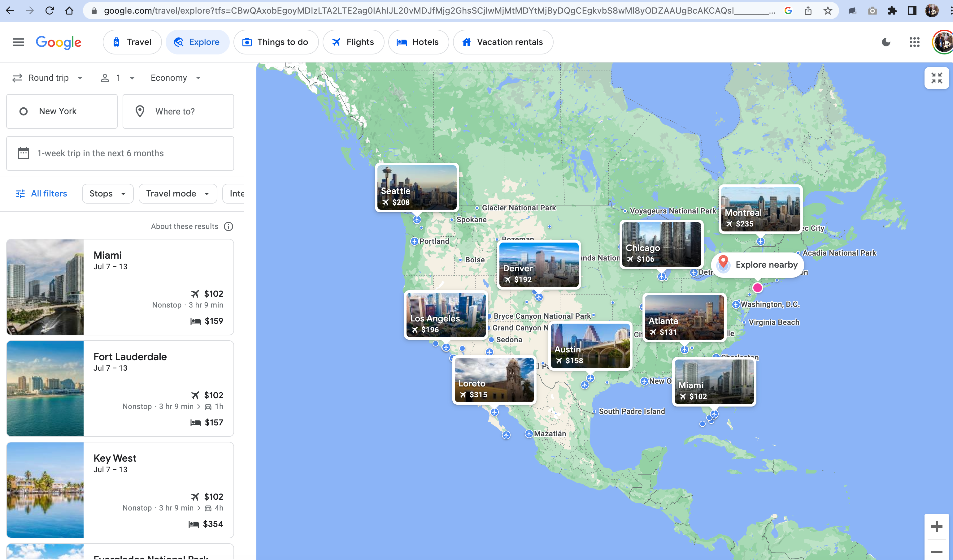The height and width of the screenshot is (560, 953).
Task: Click Explore nearby location pin
Action: pos(723,264)
